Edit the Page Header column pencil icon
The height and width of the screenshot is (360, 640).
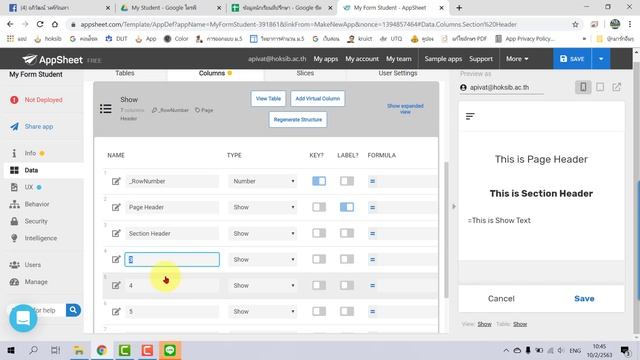[x=116, y=207]
